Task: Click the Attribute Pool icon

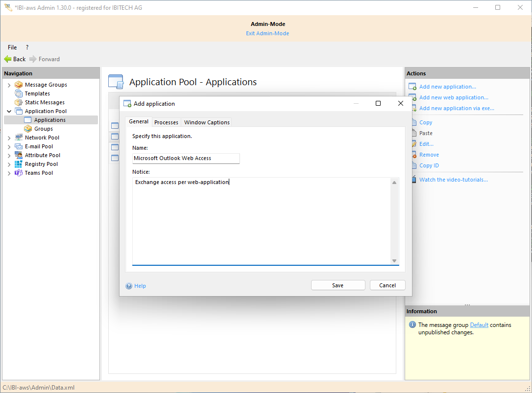Action: tap(19, 155)
